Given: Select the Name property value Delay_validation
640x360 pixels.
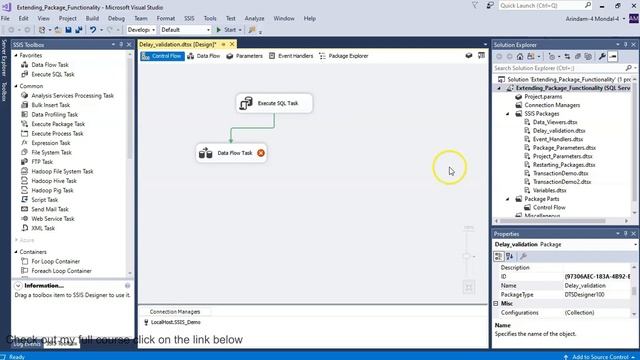Looking at the screenshot, I should click(585, 286).
